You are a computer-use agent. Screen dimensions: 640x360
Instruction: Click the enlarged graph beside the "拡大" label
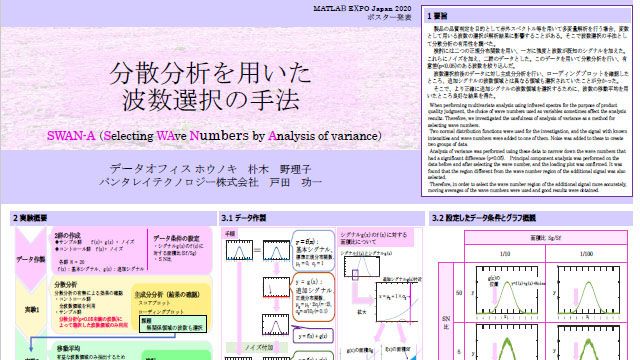tap(397, 301)
